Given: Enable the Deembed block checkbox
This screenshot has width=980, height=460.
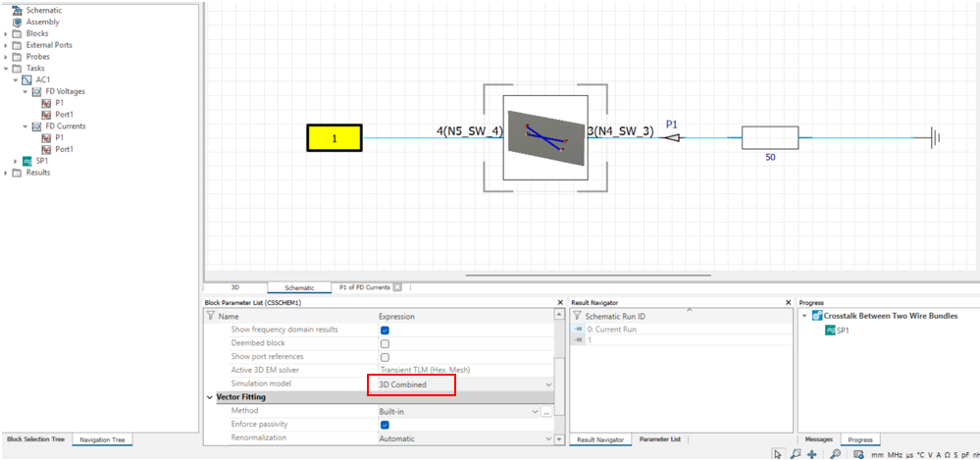Looking at the screenshot, I should (385, 343).
